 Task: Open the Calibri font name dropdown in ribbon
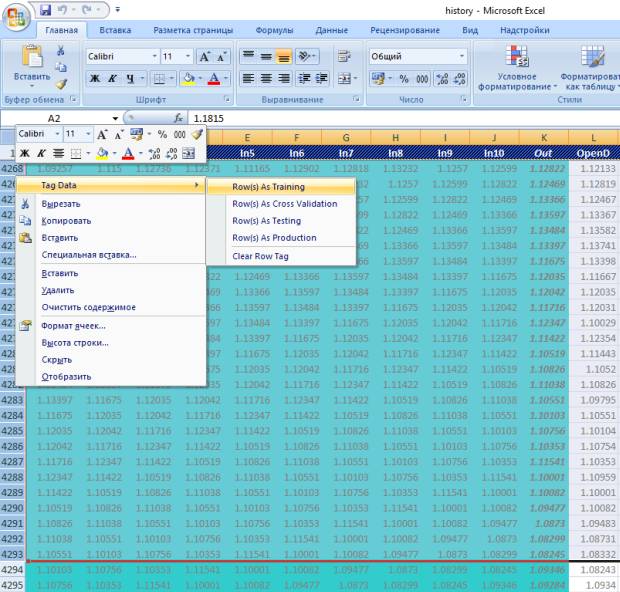[153, 57]
